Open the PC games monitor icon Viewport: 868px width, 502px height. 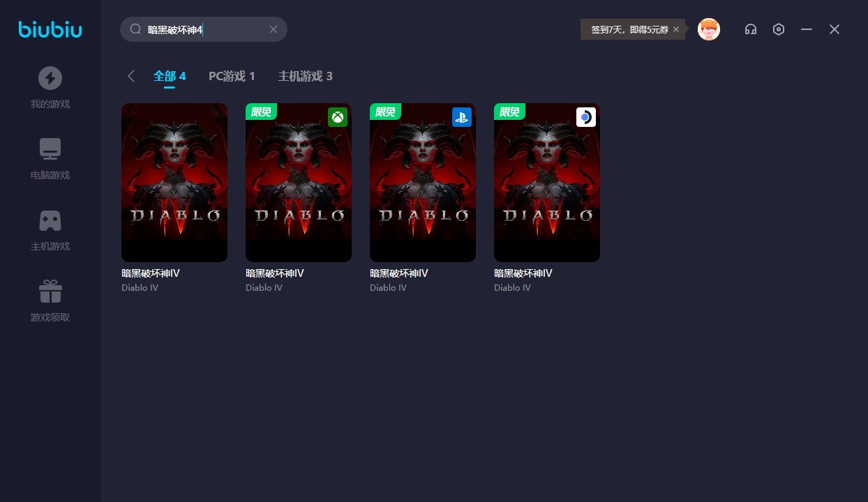coord(50,149)
